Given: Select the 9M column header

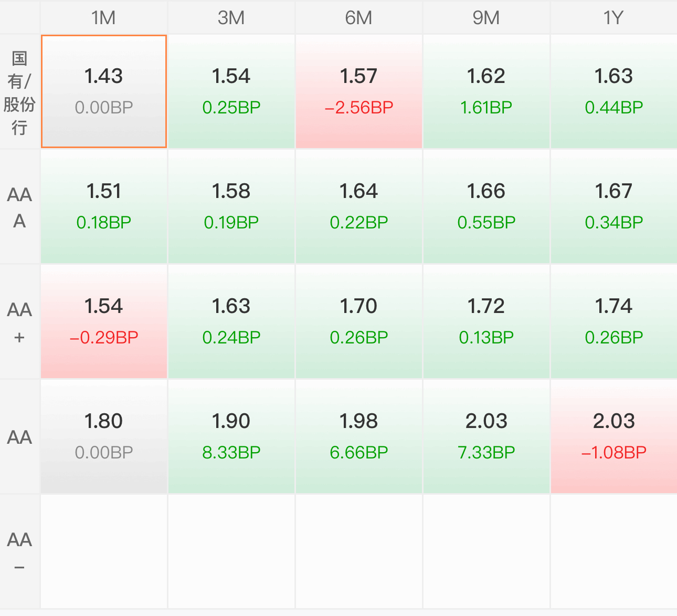Looking at the screenshot, I should [x=486, y=17].
